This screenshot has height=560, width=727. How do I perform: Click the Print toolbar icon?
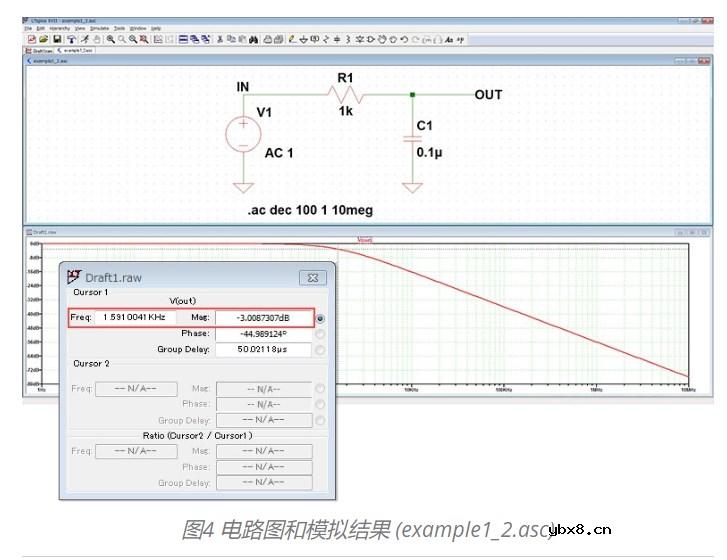[x=268, y=40]
